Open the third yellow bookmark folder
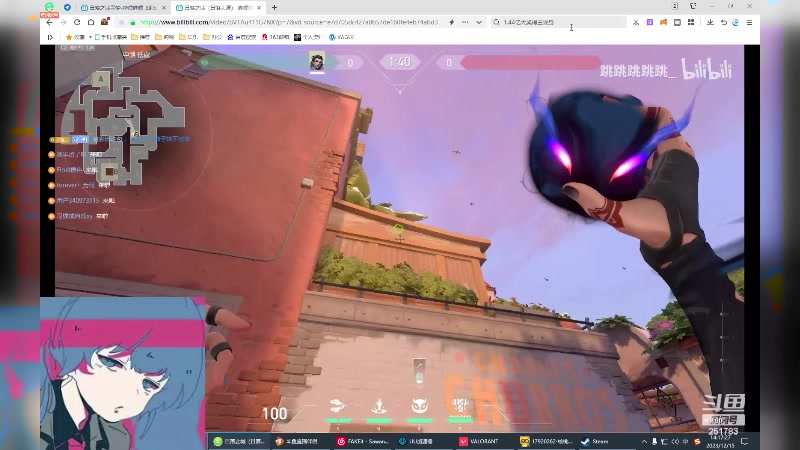The height and width of the screenshot is (450, 800). pos(188,37)
